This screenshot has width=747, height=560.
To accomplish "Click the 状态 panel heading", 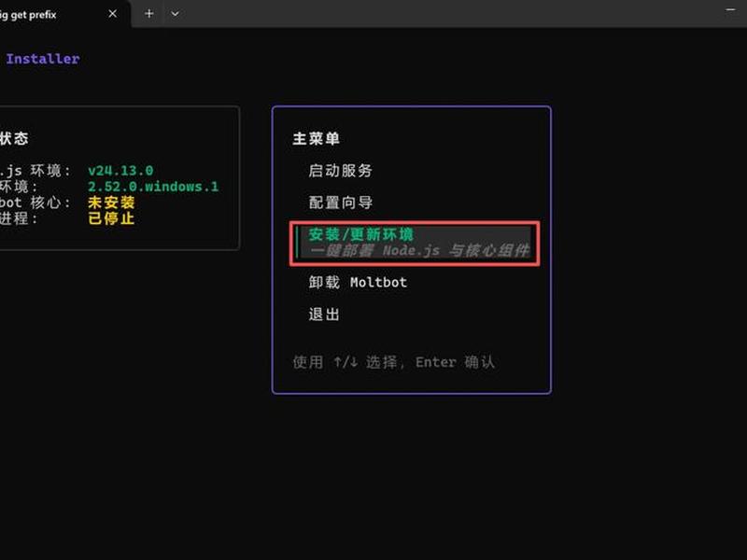I will (14, 138).
